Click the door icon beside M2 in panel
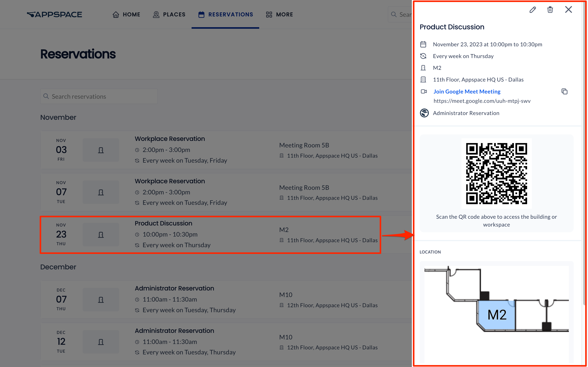The height and width of the screenshot is (367, 588). click(423, 68)
